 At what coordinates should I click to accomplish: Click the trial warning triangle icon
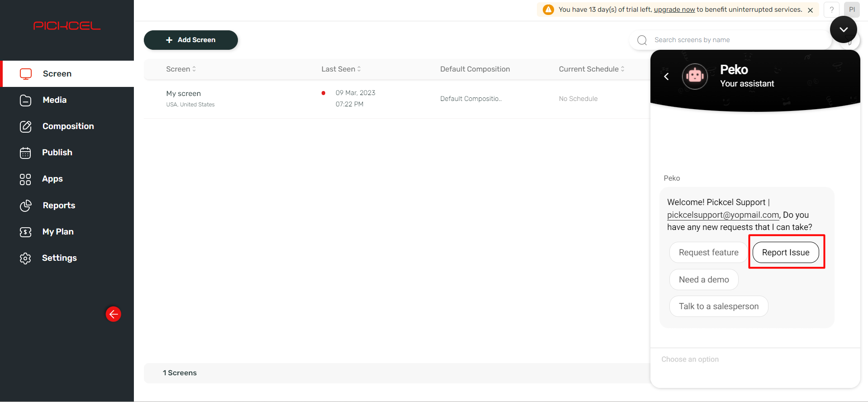point(548,10)
